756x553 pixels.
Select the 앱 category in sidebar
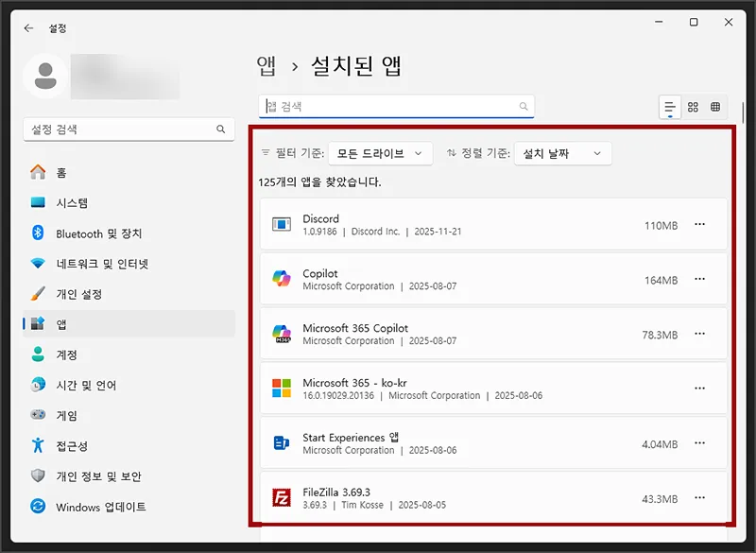click(x=129, y=324)
